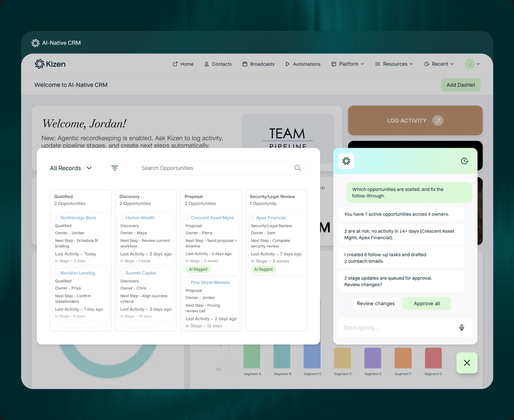Click the filter icon beside All Records
Image resolution: width=514 pixels, height=420 pixels.
pyautogui.click(x=115, y=168)
